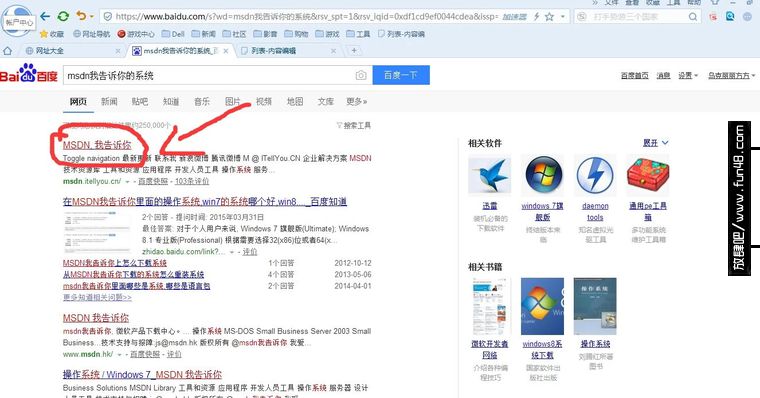Switch to the 新闻 search tab
This screenshot has height=398, width=760.
[x=109, y=101]
